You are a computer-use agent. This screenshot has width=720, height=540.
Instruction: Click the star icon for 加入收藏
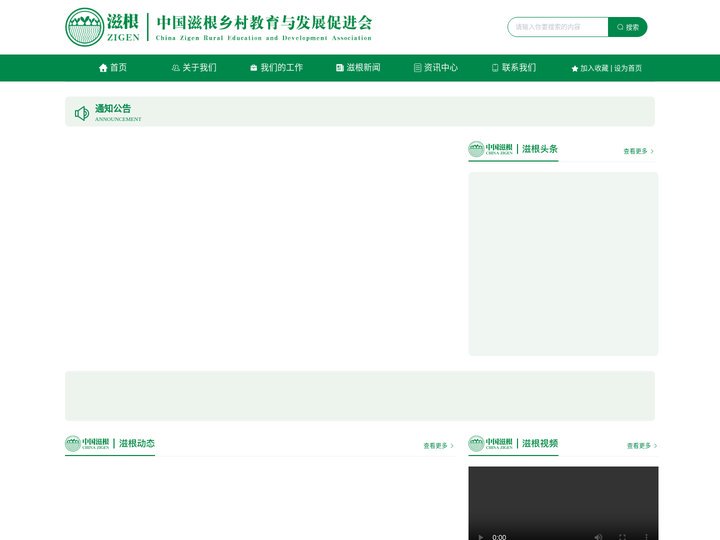(574, 68)
